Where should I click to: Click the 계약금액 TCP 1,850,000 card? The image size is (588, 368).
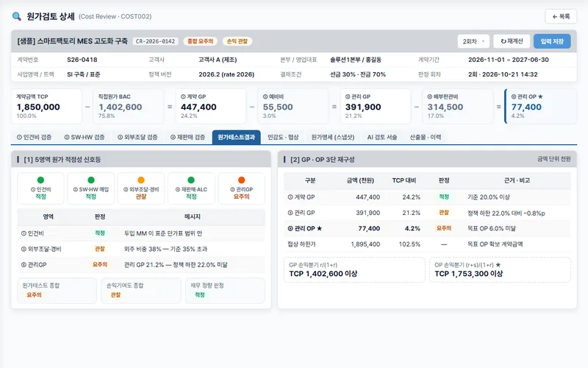(46, 106)
